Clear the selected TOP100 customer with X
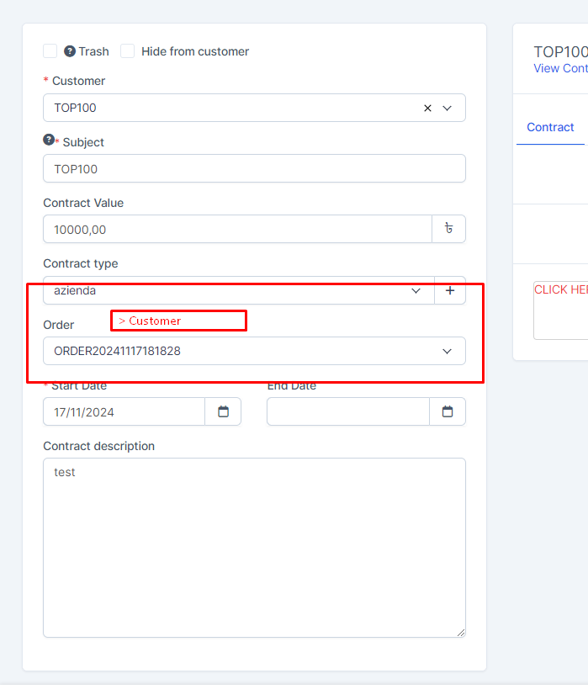Image resolution: width=588 pixels, height=700 pixels. tap(427, 109)
